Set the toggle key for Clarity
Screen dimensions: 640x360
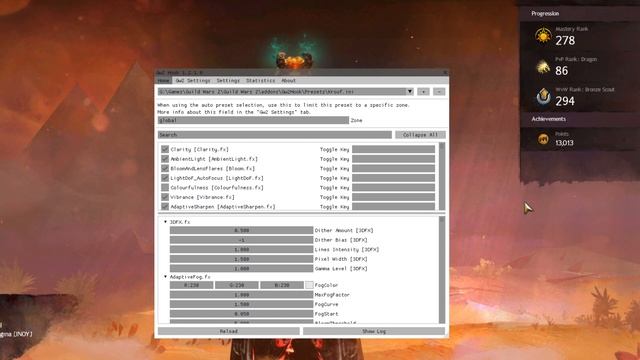point(393,149)
